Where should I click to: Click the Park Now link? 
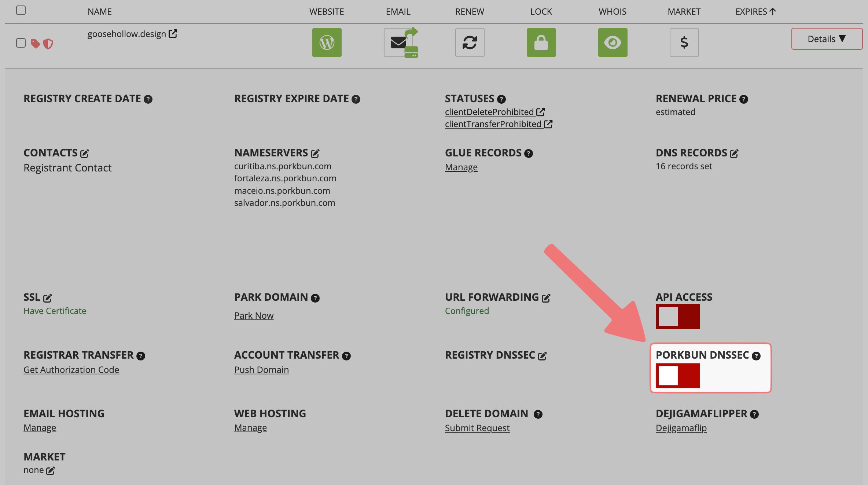point(254,315)
